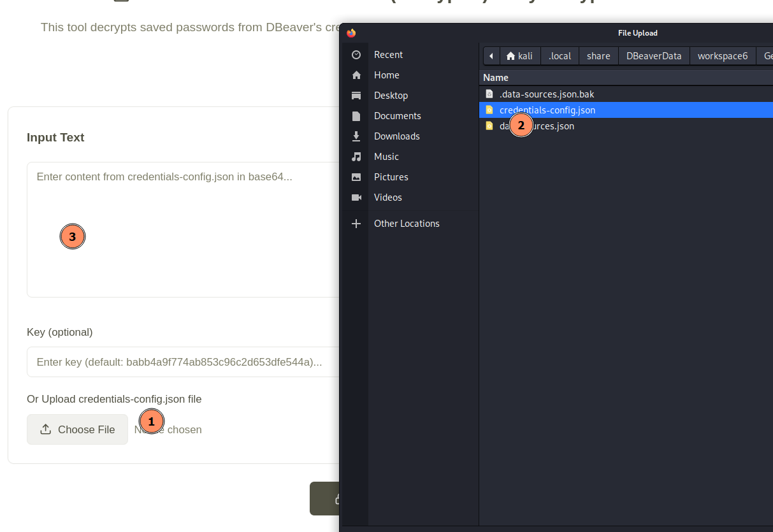
Task: Click the back arrow in the path bar
Action: [491, 55]
